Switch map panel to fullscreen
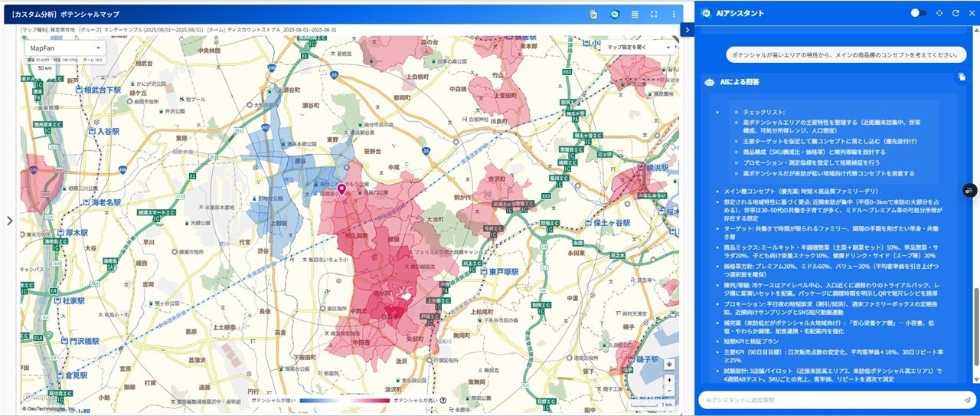 click(654, 14)
